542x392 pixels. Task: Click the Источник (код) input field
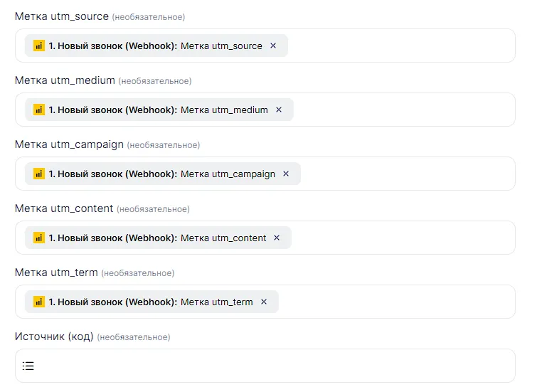[270, 366]
